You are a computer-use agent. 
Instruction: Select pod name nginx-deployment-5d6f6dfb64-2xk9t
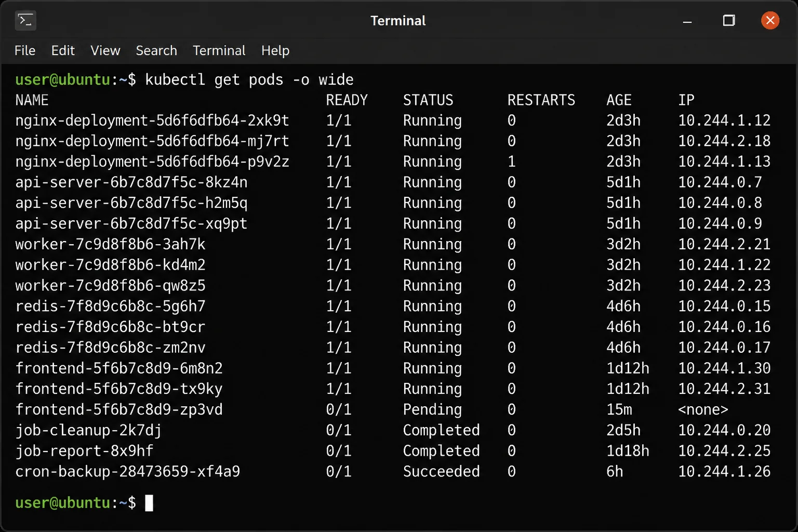click(x=152, y=121)
